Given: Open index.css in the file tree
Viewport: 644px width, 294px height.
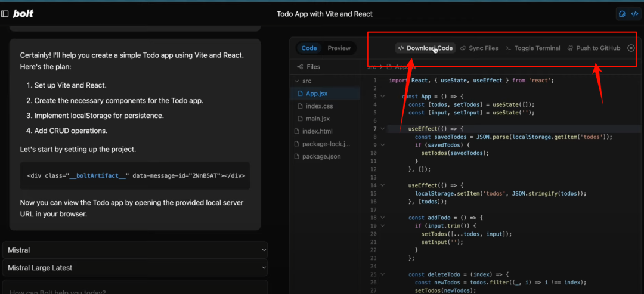Looking at the screenshot, I should point(319,106).
